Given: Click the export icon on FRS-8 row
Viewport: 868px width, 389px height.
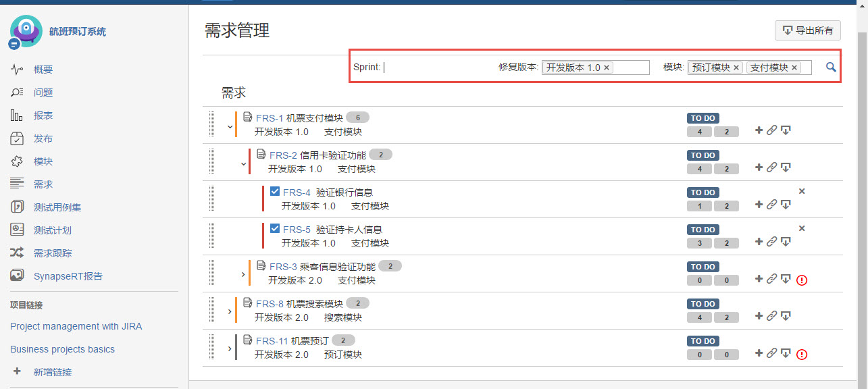Looking at the screenshot, I should point(786,316).
